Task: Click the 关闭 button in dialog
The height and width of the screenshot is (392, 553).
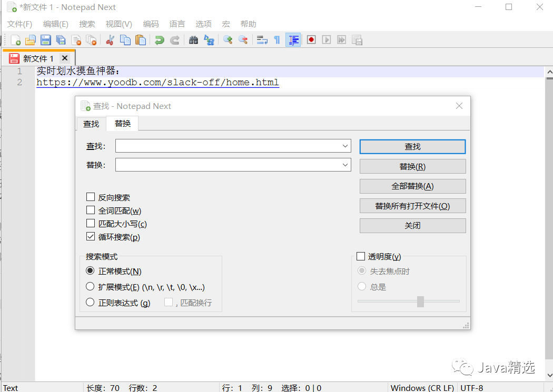Action: pos(412,225)
